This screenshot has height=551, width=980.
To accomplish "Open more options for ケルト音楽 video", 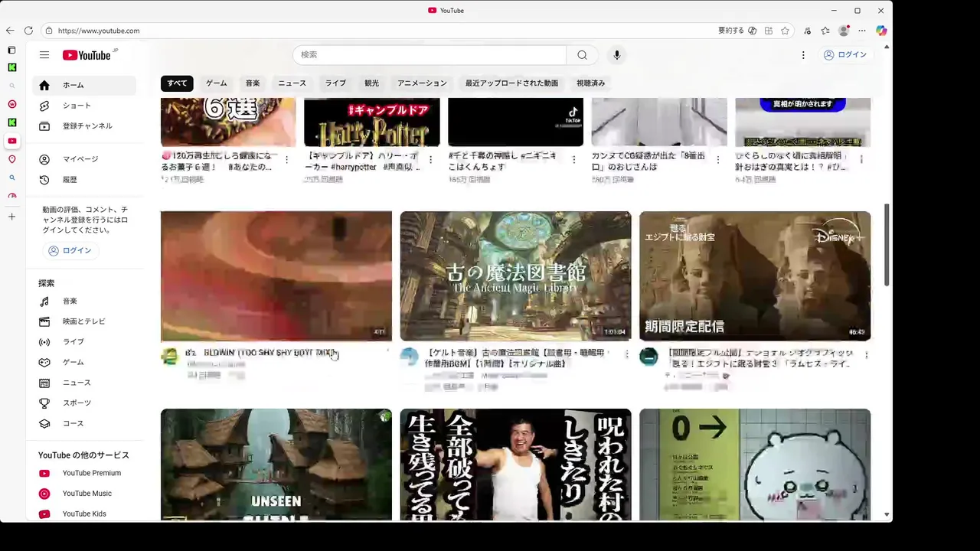I will pos(627,354).
